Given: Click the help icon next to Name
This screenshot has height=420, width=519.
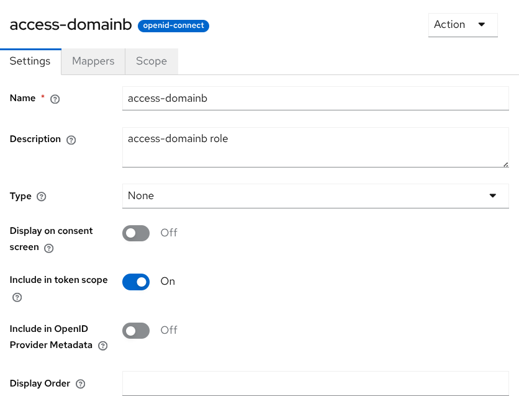Looking at the screenshot, I should pyautogui.click(x=55, y=99).
